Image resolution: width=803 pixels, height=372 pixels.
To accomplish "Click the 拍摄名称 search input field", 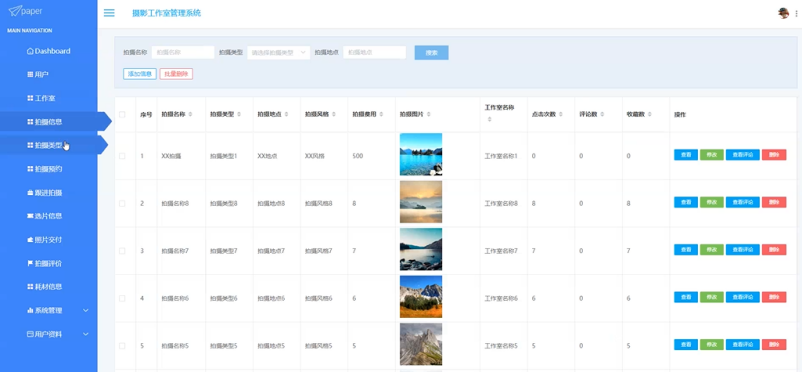I will pos(183,52).
